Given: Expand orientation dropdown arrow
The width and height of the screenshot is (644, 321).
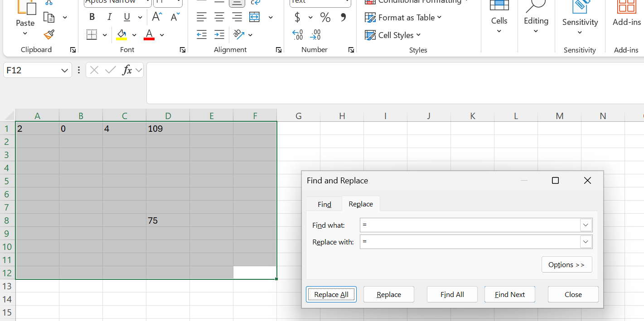Looking at the screenshot, I should (x=250, y=35).
